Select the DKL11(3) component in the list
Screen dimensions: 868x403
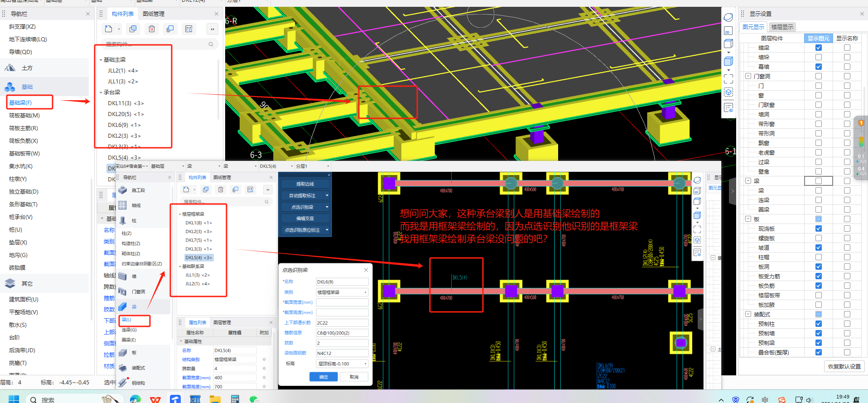[x=125, y=103]
